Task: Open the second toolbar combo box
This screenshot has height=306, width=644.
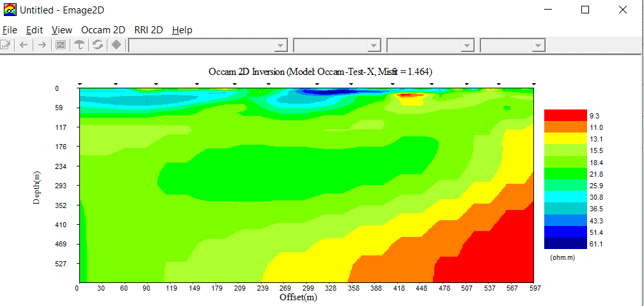Action: 374,45
